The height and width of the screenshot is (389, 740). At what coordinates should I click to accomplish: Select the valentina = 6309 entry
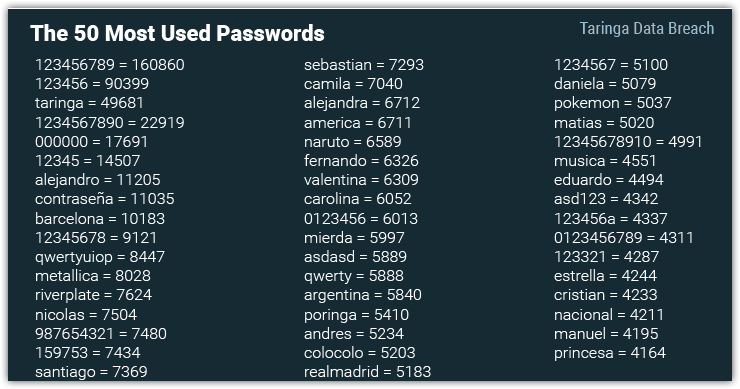(361, 180)
